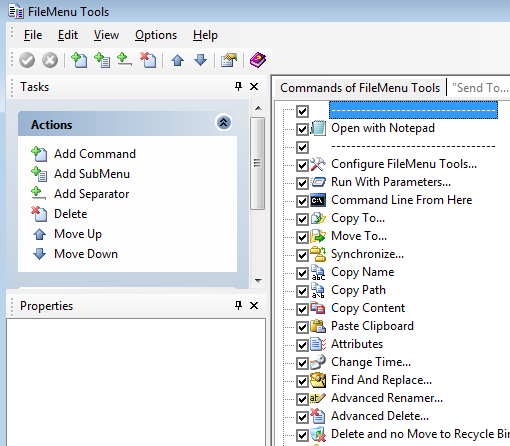The image size is (510, 446).
Task: Switch to the "Send To..." tab
Action: pyautogui.click(x=480, y=88)
